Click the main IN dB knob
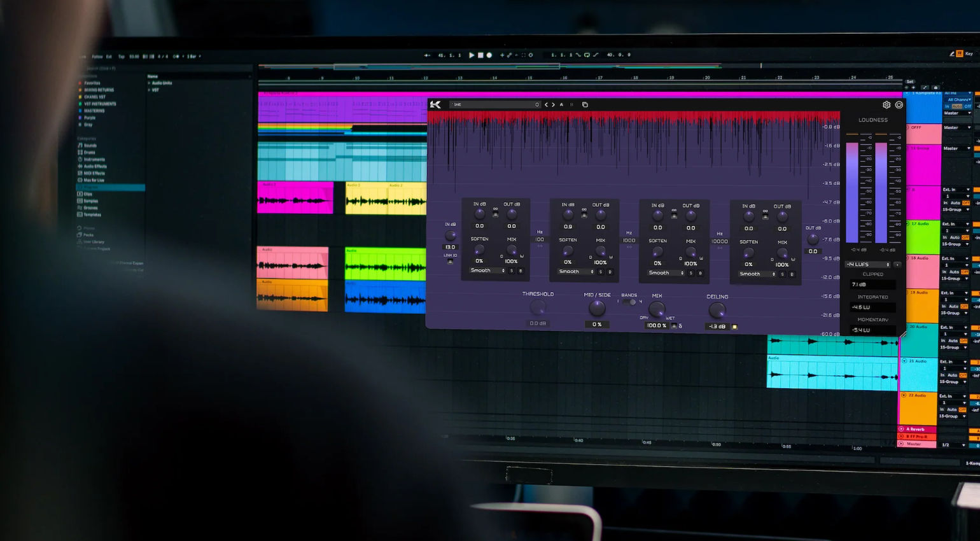Image resolution: width=980 pixels, height=541 pixels. pyautogui.click(x=450, y=235)
